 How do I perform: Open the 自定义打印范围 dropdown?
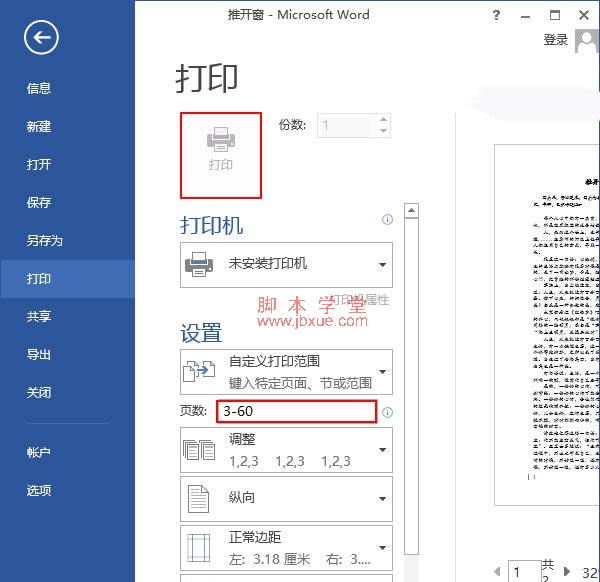[x=286, y=372]
